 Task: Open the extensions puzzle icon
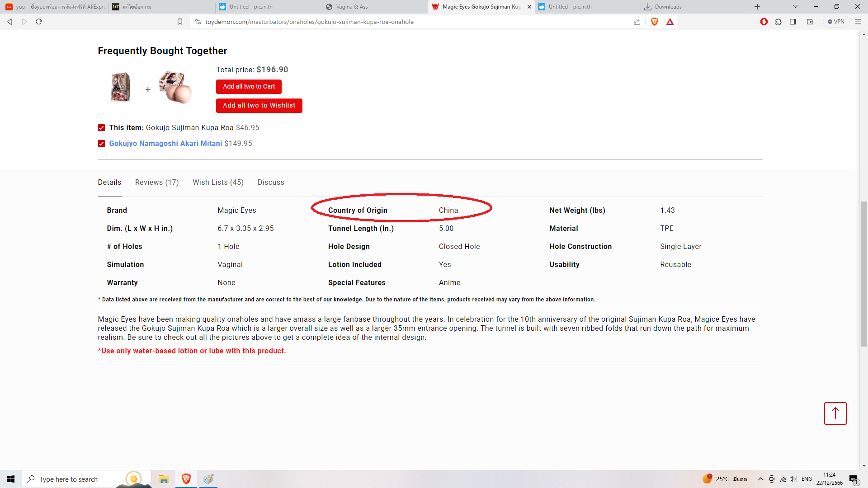click(778, 22)
